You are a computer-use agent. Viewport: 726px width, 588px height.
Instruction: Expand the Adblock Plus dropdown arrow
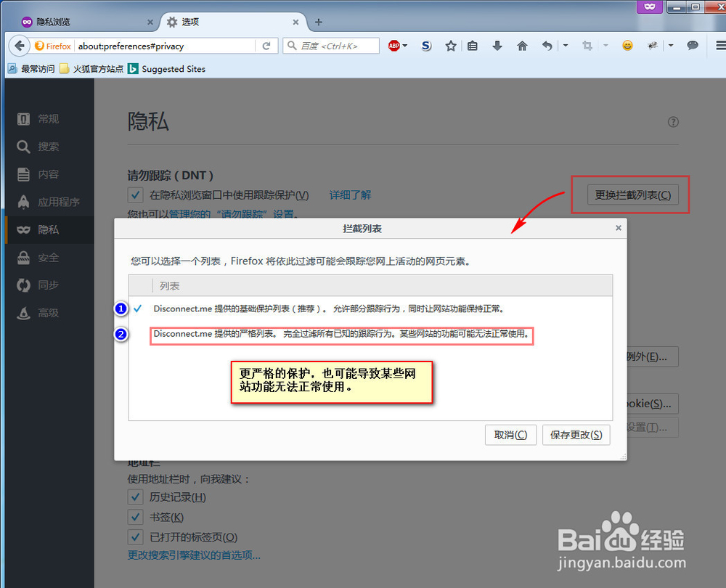[x=404, y=45]
